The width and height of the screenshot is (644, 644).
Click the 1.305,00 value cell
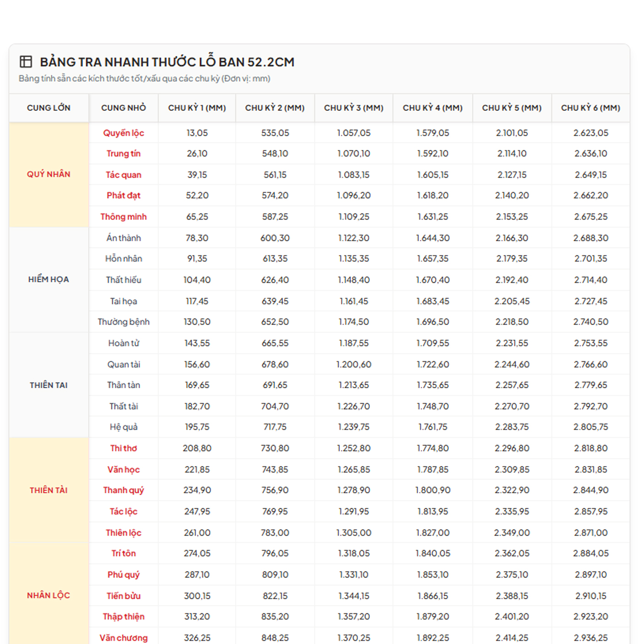pyautogui.click(x=353, y=533)
